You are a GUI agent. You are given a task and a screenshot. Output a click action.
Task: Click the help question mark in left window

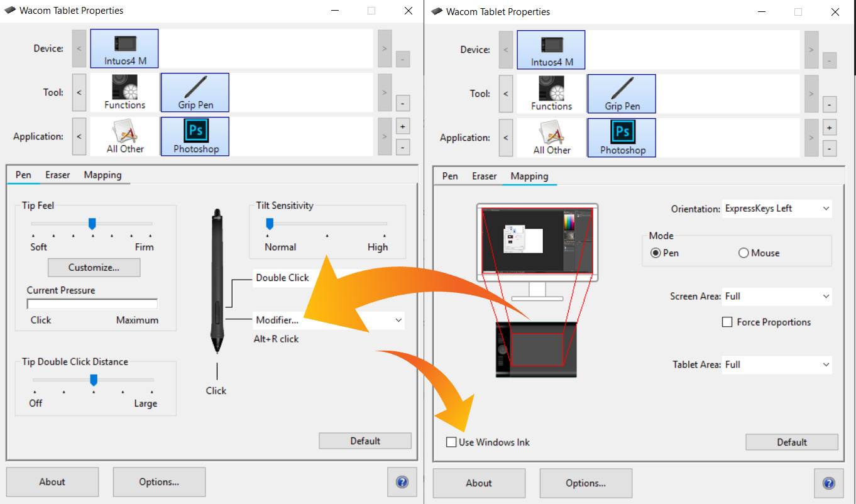402,482
